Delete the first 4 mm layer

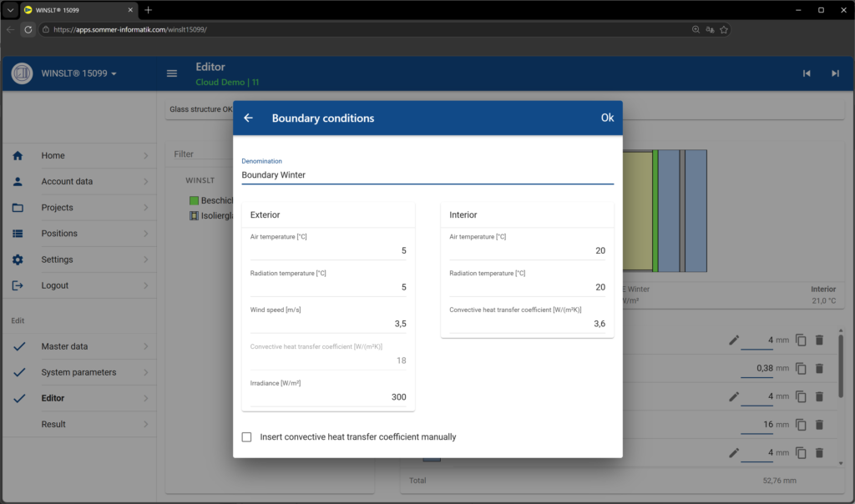pyautogui.click(x=819, y=340)
